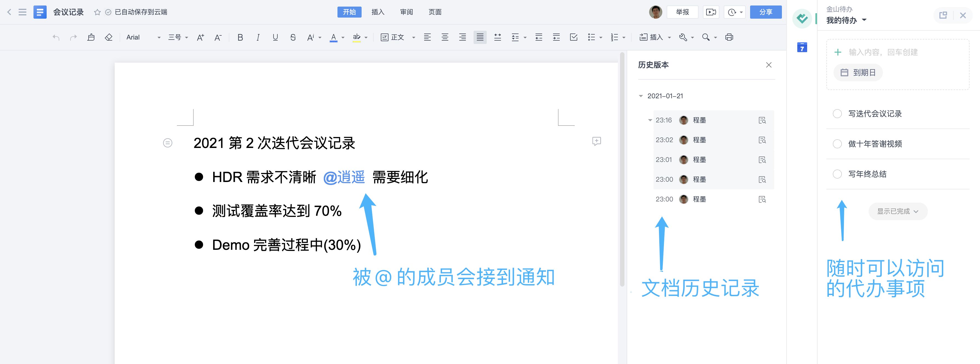Insert a checkbox task list
Viewport: 980px width, 364px height.
point(574,37)
